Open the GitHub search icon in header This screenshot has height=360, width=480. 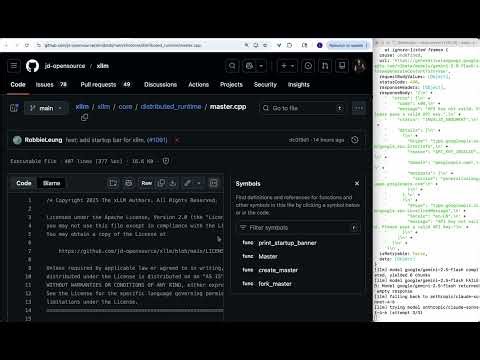point(232,66)
